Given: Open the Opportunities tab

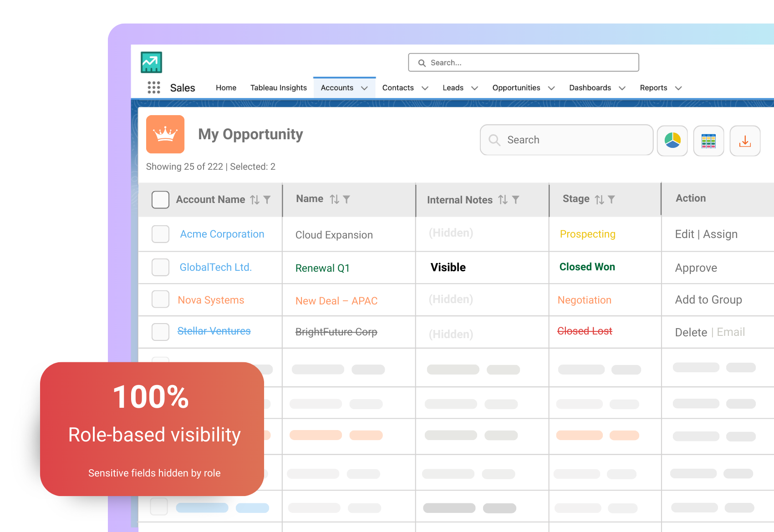Looking at the screenshot, I should click(516, 88).
